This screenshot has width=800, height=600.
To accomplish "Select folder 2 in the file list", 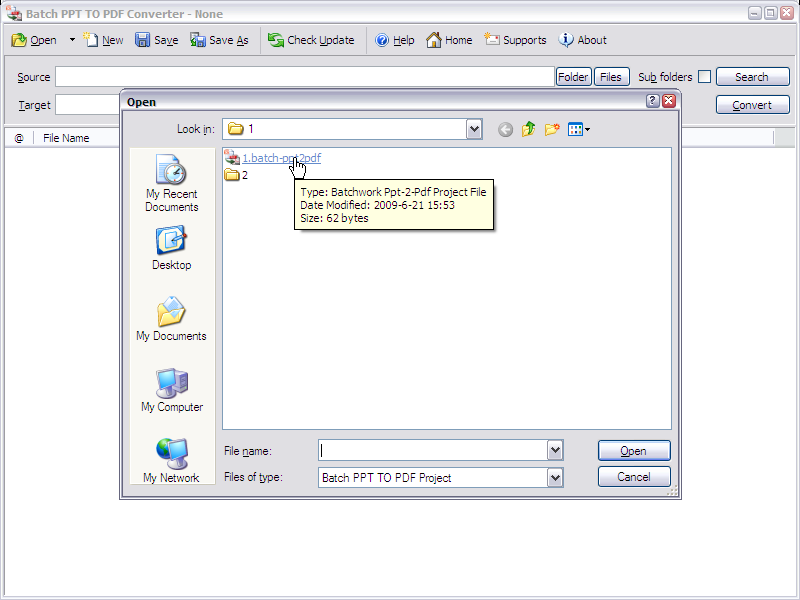I will [236, 175].
